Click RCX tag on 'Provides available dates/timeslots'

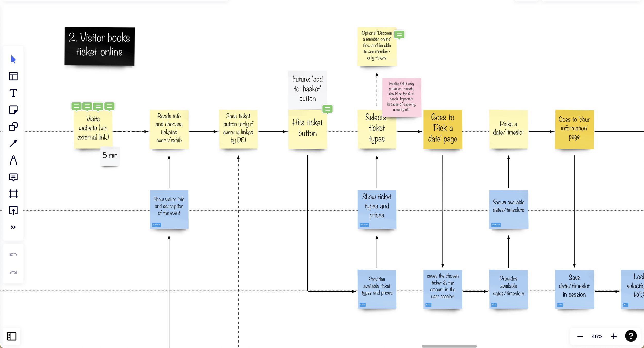494,304
